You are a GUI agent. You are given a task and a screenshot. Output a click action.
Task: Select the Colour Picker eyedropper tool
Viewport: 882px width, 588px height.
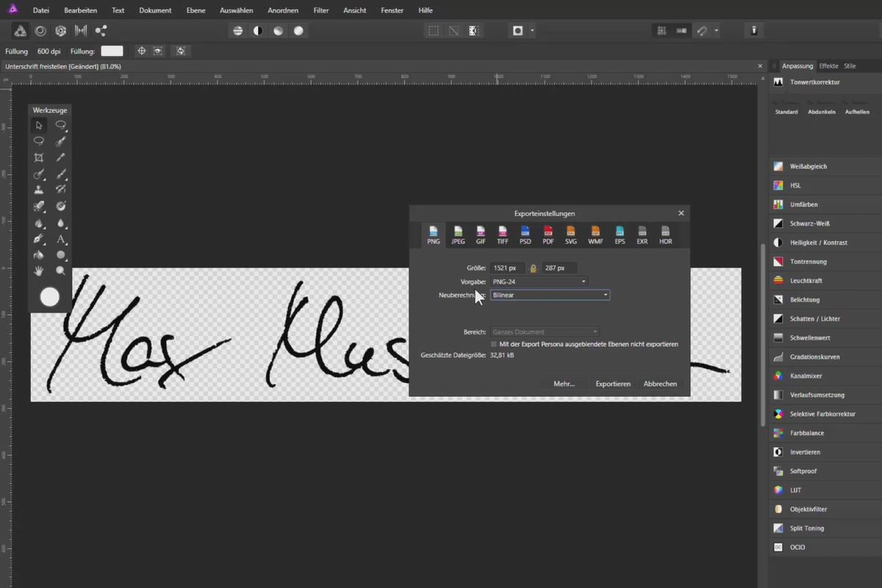[61, 157]
